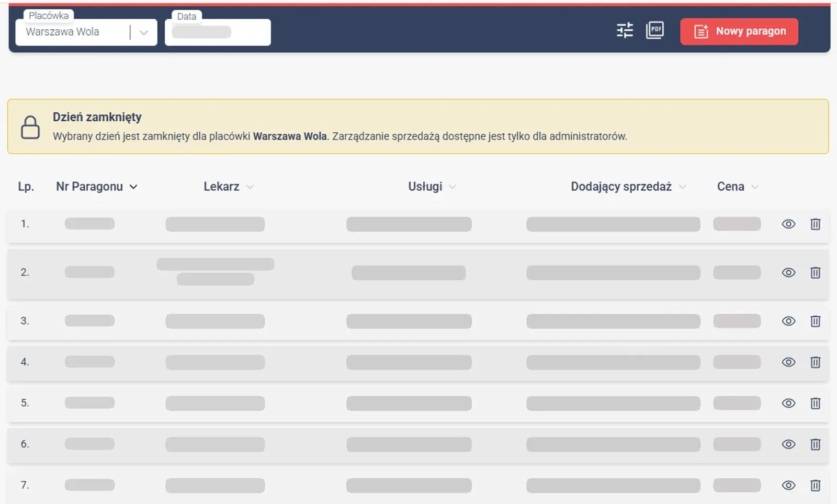
Task: View receipt details in row 1
Action: pos(788,224)
